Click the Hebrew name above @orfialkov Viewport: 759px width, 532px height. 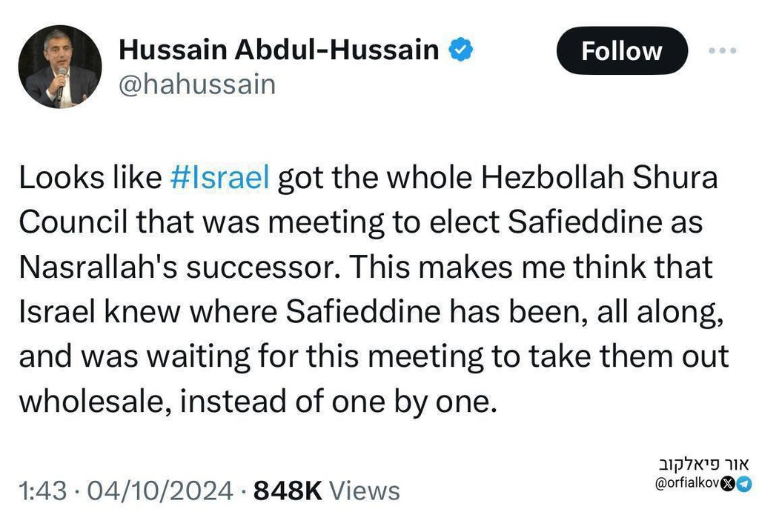[703, 465]
